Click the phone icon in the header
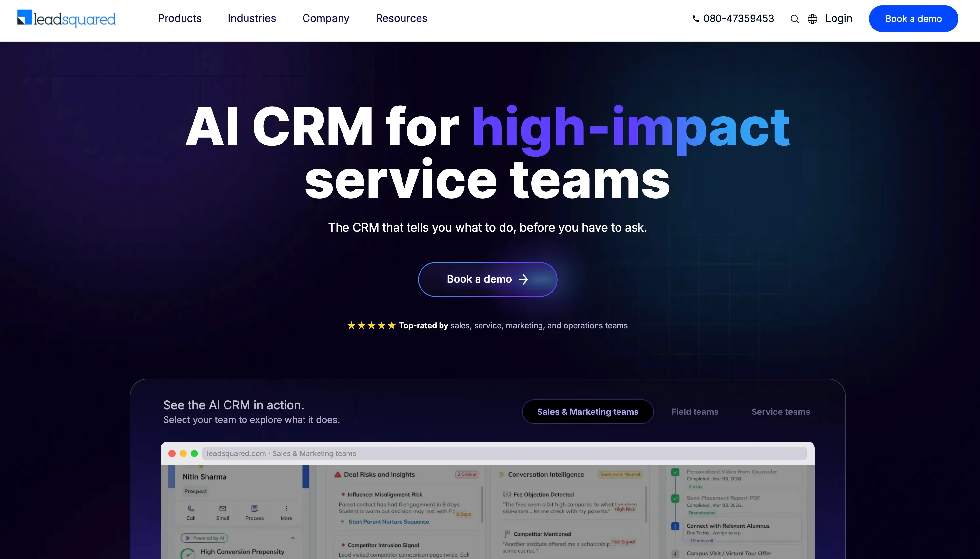Screen dimensions: 980x559 [x=696, y=18]
